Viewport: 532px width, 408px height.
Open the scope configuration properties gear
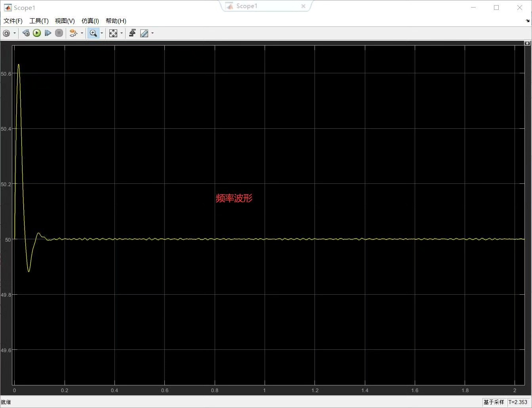pyautogui.click(x=6, y=33)
